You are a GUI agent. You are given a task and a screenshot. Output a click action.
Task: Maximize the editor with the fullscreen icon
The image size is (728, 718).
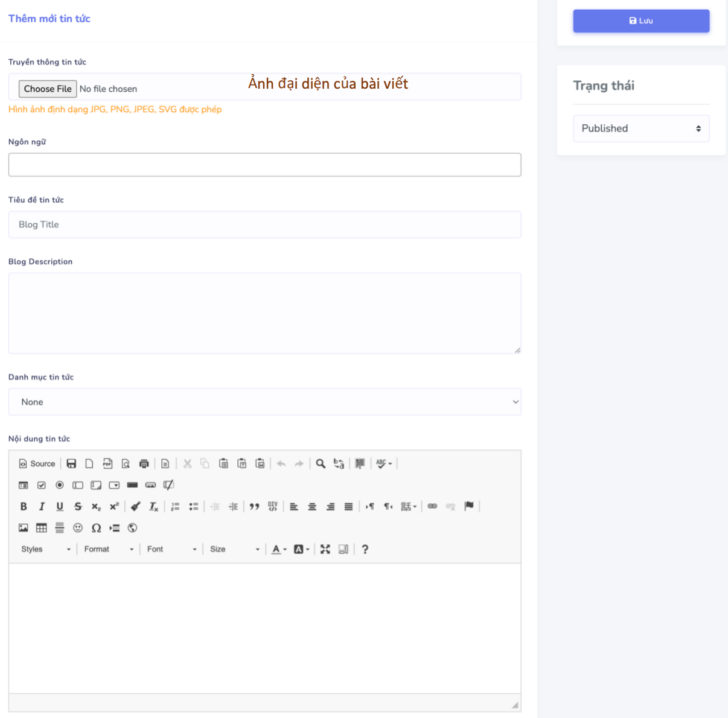(325, 549)
